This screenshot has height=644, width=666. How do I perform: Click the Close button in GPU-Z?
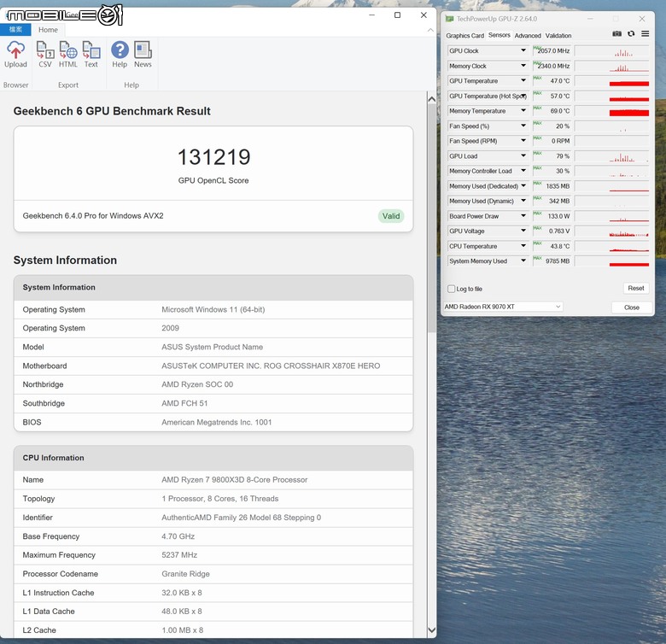632,307
